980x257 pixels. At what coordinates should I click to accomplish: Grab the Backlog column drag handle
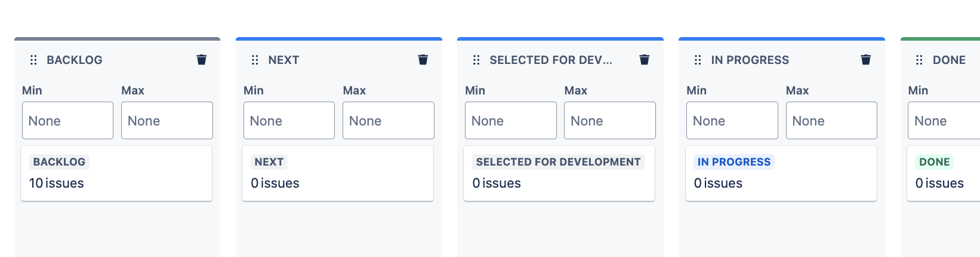33,60
